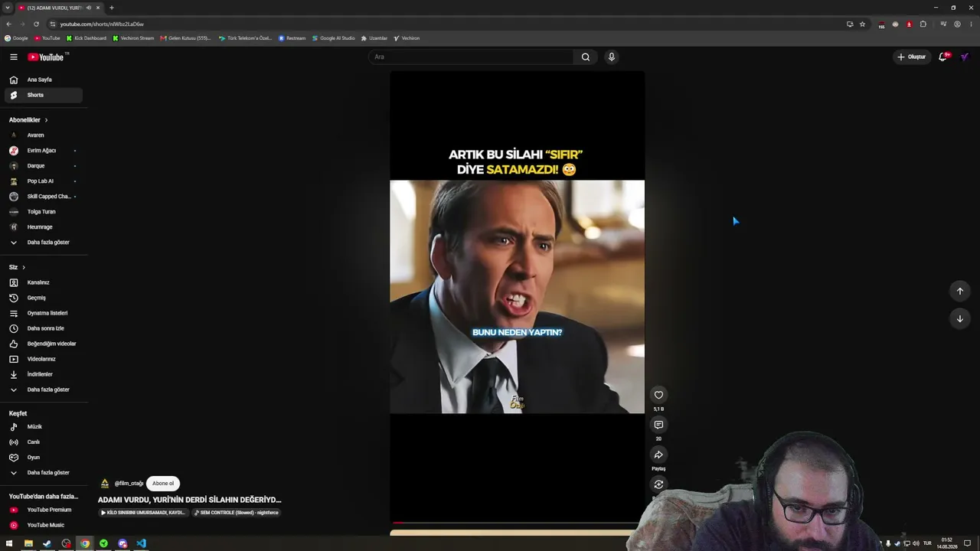This screenshot has height=551, width=980.
Task: Open the Short's comments
Action: pyautogui.click(x=658, y=425)
